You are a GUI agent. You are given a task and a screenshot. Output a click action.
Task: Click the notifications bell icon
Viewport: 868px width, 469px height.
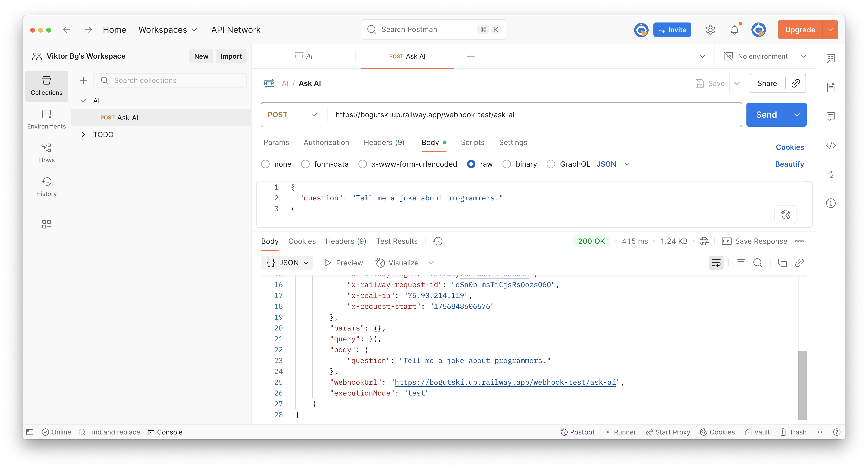click(734, 30)
